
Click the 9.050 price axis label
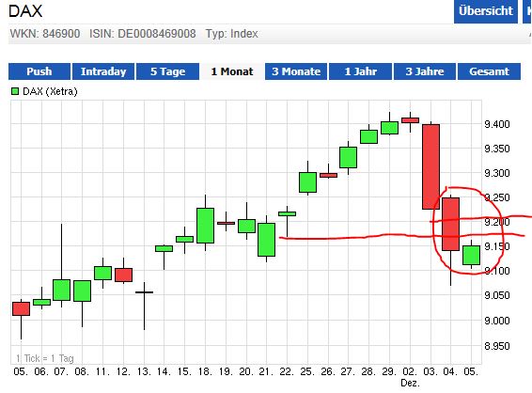coord(496,295)
